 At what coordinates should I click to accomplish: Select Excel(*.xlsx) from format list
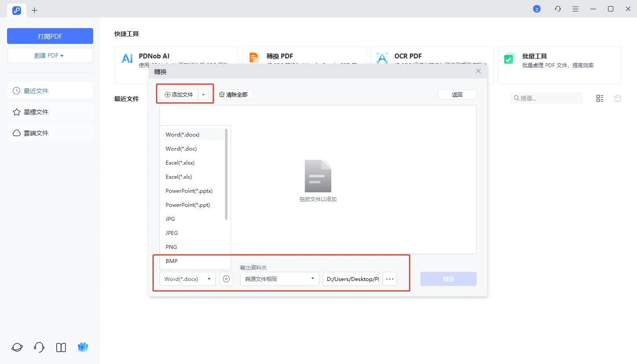pos(180,162)
